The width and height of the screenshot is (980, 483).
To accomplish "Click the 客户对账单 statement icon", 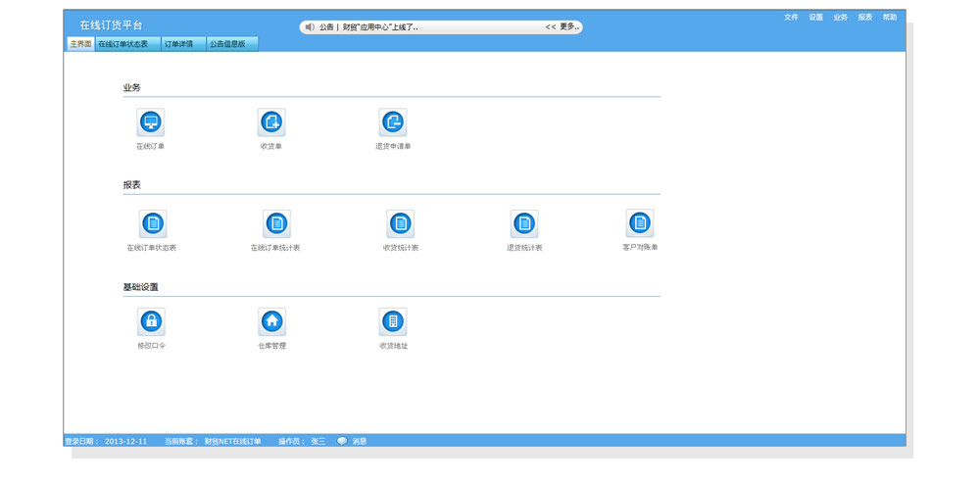I will point(640,223).
